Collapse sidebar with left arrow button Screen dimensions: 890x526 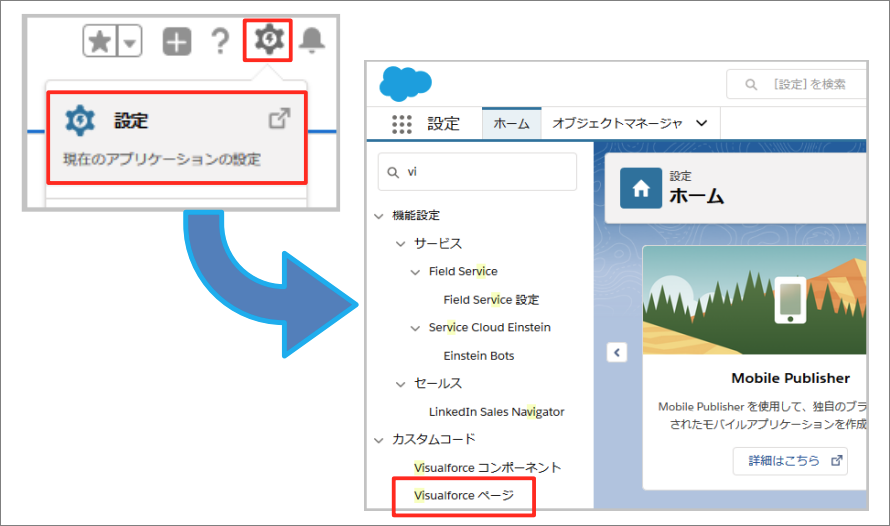tap(617, 352)
